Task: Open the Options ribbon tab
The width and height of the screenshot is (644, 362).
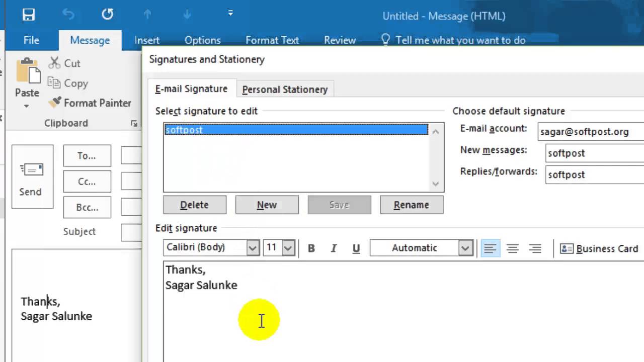Action: tap(202, 40)
